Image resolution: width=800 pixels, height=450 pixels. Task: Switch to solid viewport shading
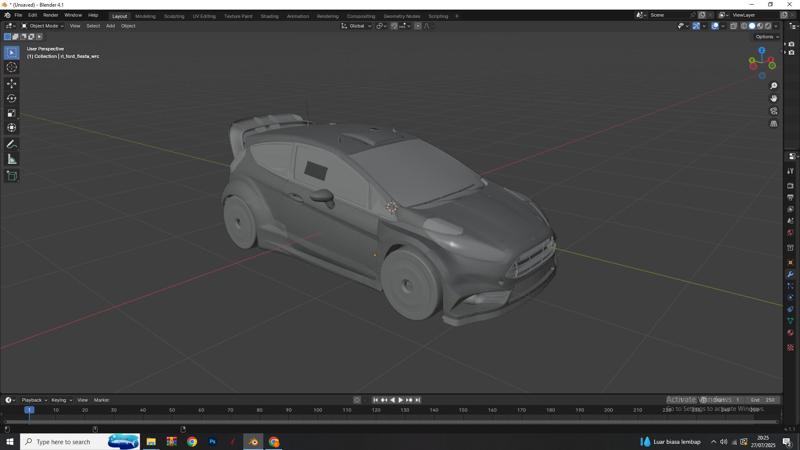tap(752, 26)
